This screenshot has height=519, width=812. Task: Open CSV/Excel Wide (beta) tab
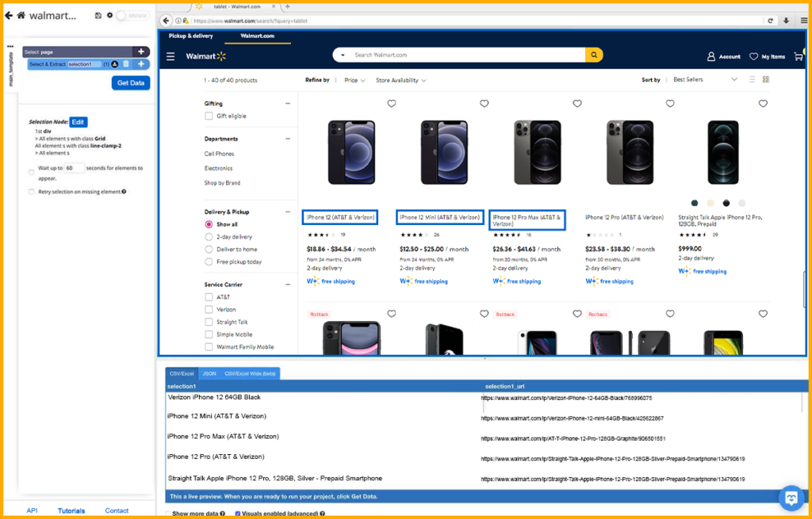point(250,373)
